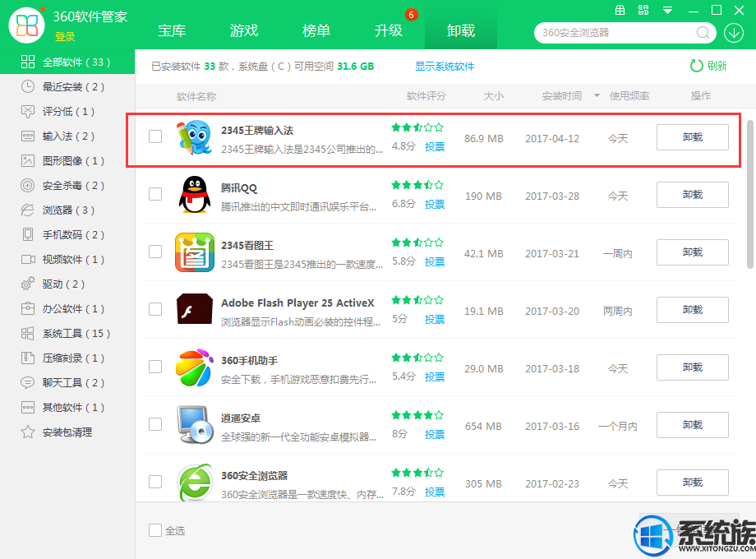Uninstall 腾讯QQ with 卸载 button
Viewport: 756px width, 559px height.
pos(693,194)
